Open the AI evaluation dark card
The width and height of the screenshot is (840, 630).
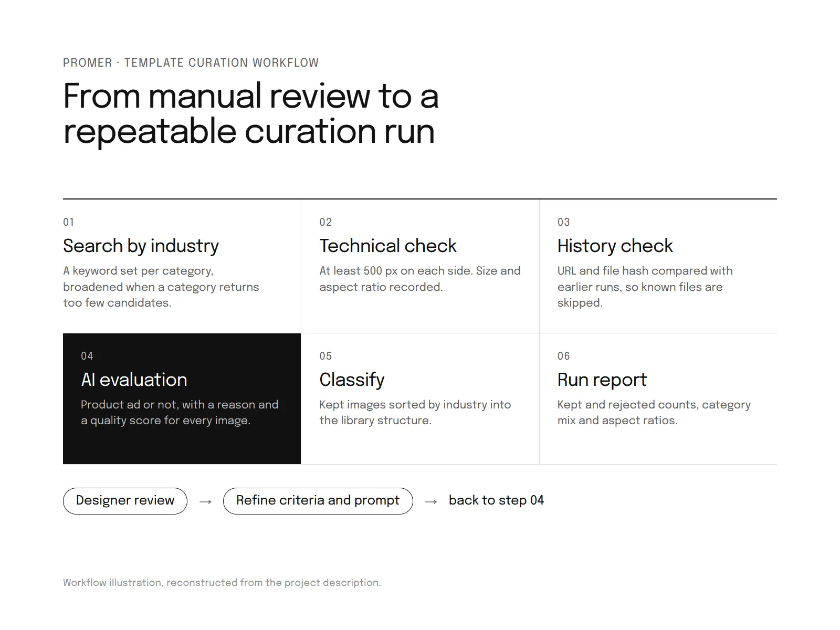(x=182, y=398)
